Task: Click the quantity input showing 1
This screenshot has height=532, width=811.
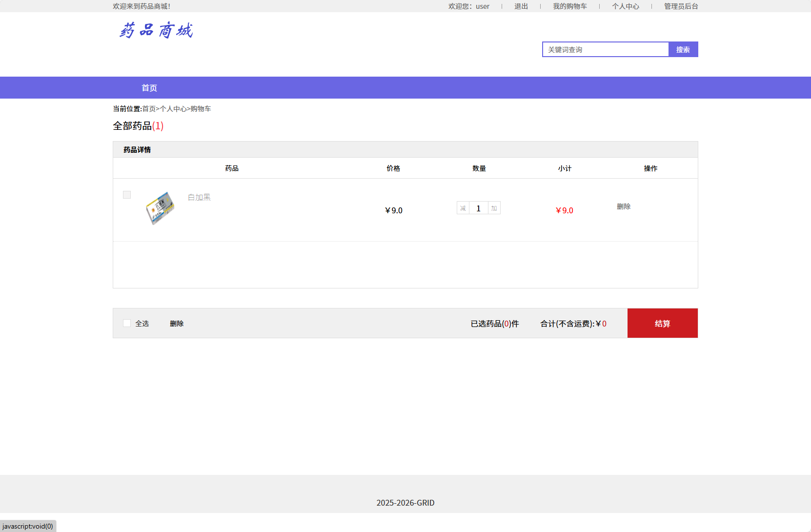Action: click(478, 208)
